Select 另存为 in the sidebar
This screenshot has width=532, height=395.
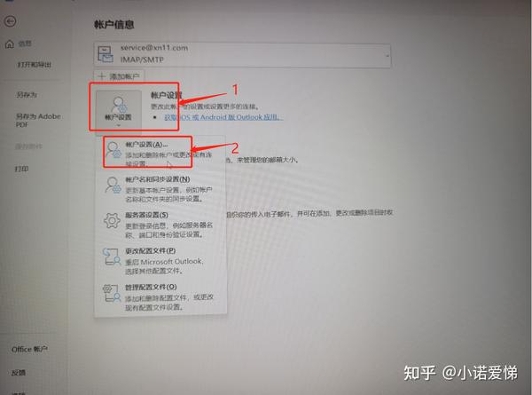coord(26,95)
